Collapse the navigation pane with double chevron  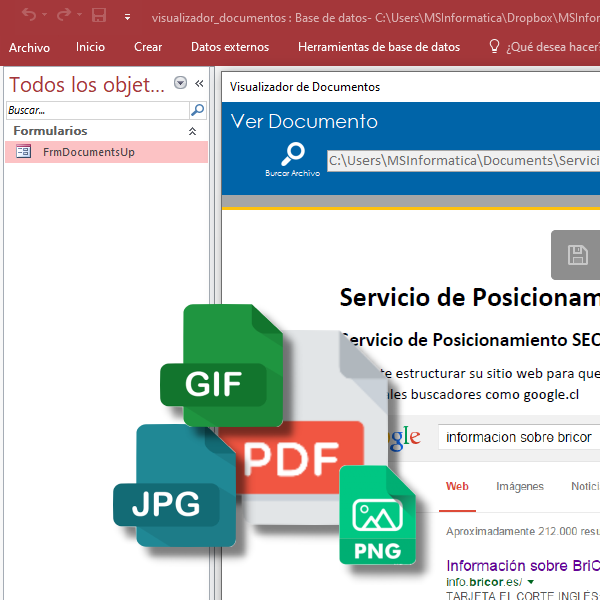point(199,83)
